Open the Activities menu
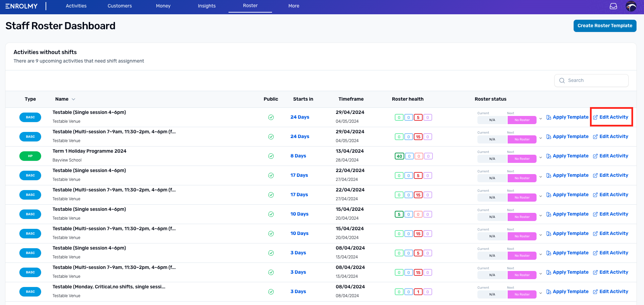644x305 pixels. click(x=76, y=6)
